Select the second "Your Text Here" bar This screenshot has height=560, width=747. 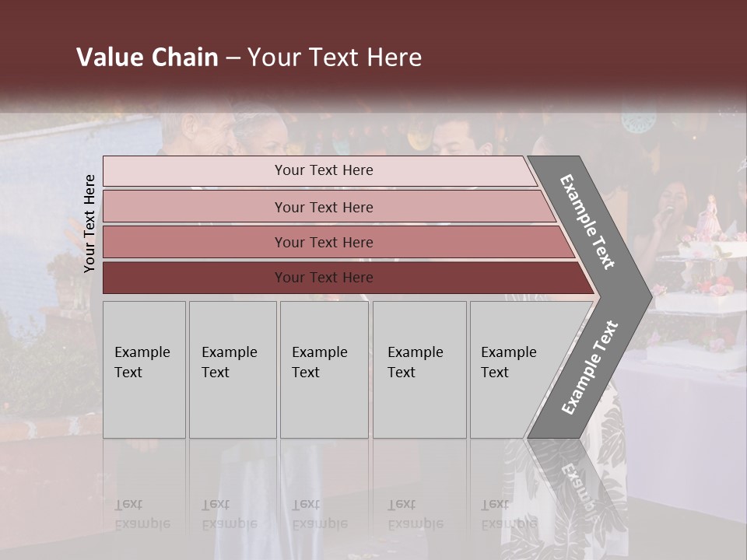tap(323, 207)
